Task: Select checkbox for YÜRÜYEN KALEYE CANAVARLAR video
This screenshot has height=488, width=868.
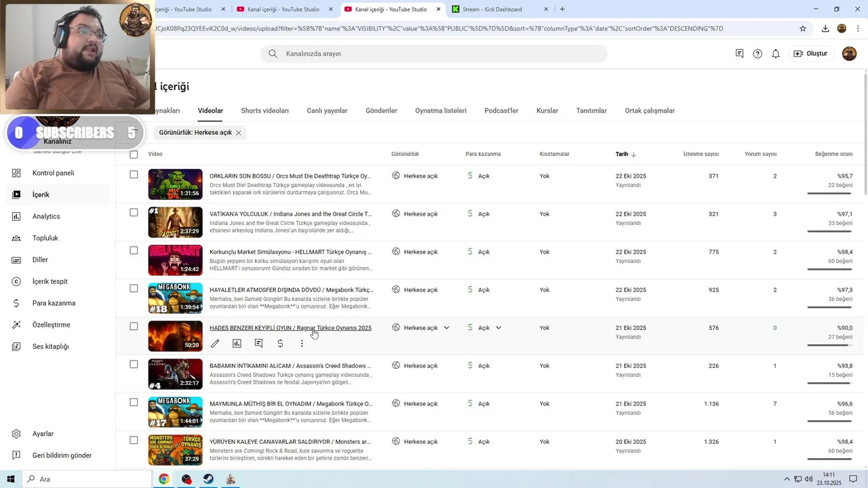Action: 134,441
